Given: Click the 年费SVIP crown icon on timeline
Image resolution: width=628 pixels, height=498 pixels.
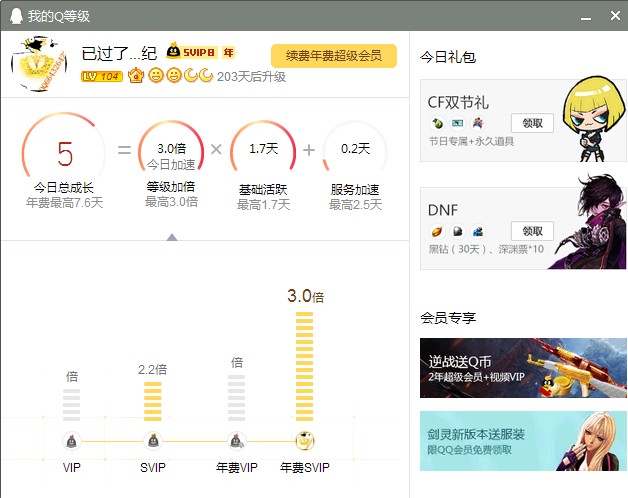Looking at the screenshot, I should [305, 441].
